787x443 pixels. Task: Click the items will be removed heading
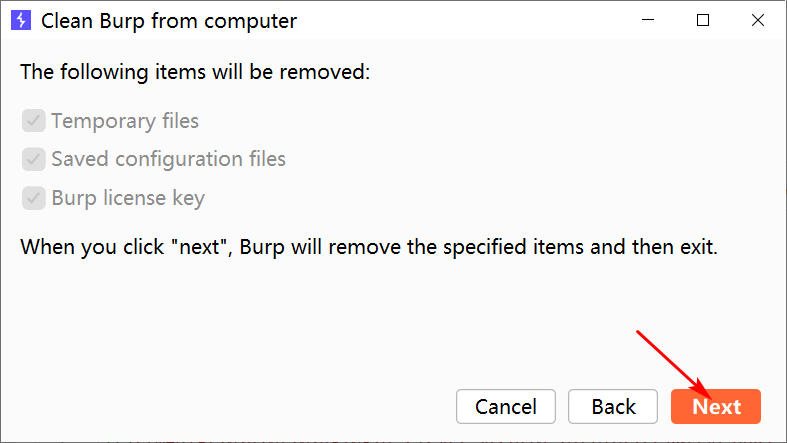[195, 72]
